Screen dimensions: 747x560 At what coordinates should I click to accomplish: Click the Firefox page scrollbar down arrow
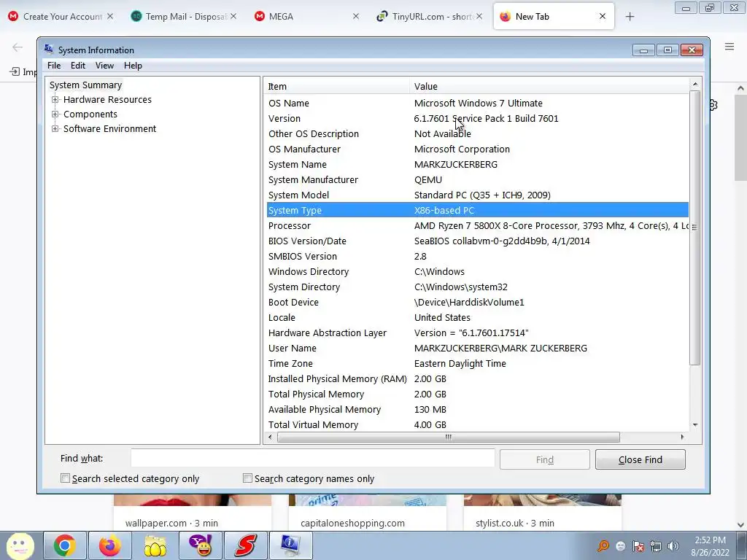coord(740,525)
